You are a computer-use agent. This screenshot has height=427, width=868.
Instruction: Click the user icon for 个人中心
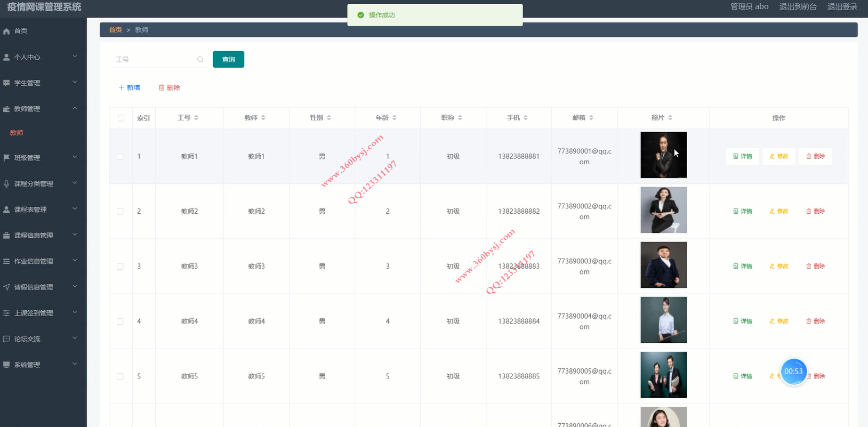tap(6, 57)
